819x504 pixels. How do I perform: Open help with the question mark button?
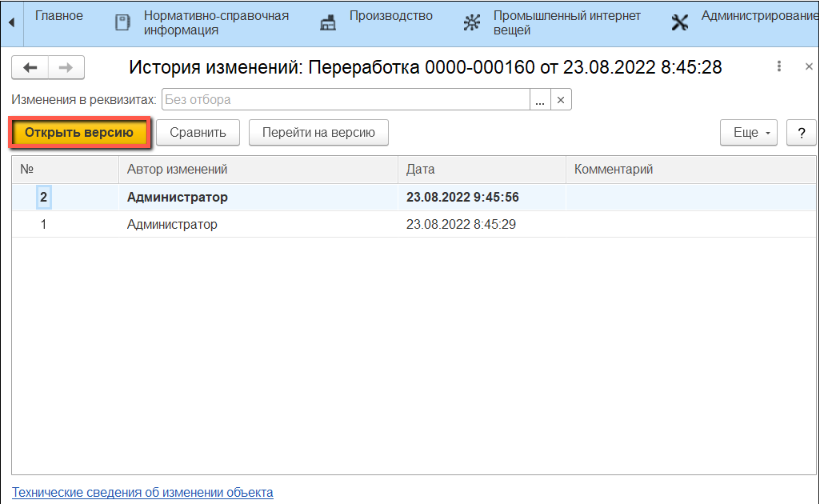[x=801, y=132]
